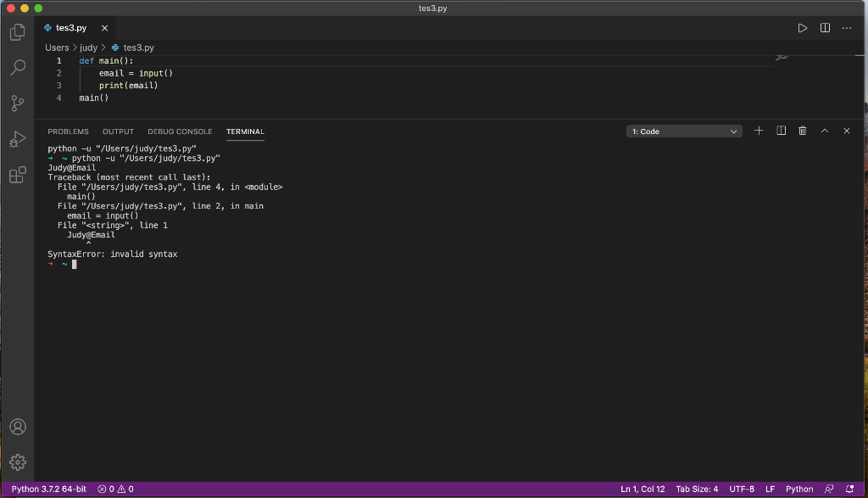This screenshot has height=498, width=868.
Task: Kill the terminal using trash icon
Action: pos(802,130)
